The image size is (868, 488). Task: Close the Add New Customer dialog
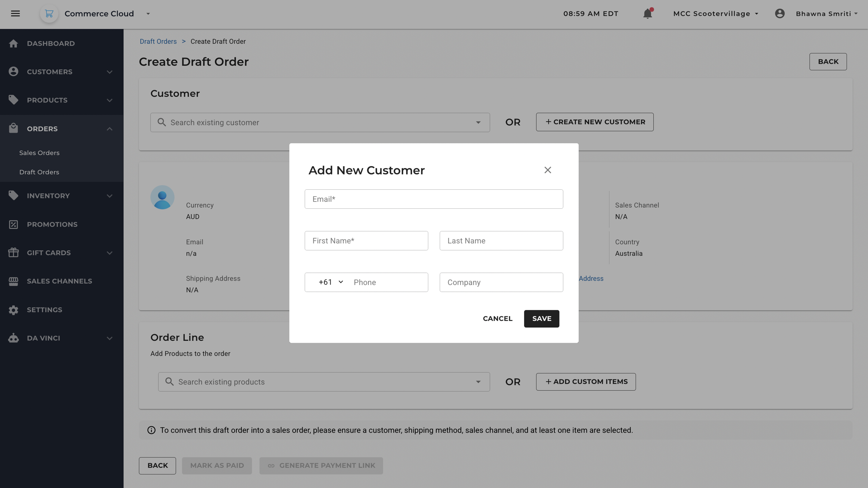[x=548, y=170]
